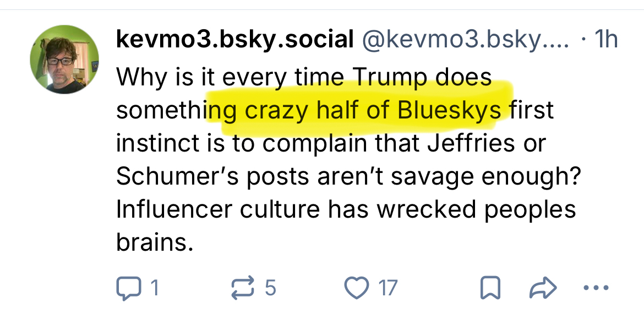
Task: Click the word "Trump" in post
Action: (390, 77)
